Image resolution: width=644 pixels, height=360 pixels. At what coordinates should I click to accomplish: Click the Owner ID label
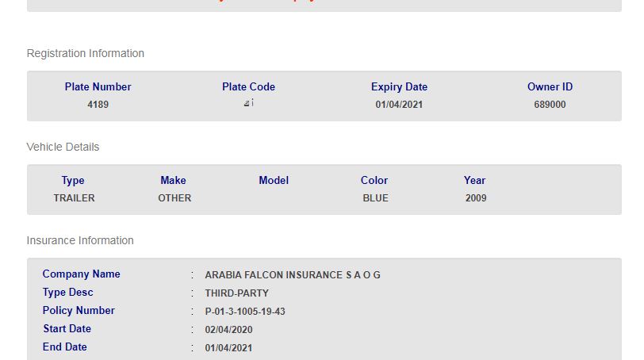tap(550, 87)
